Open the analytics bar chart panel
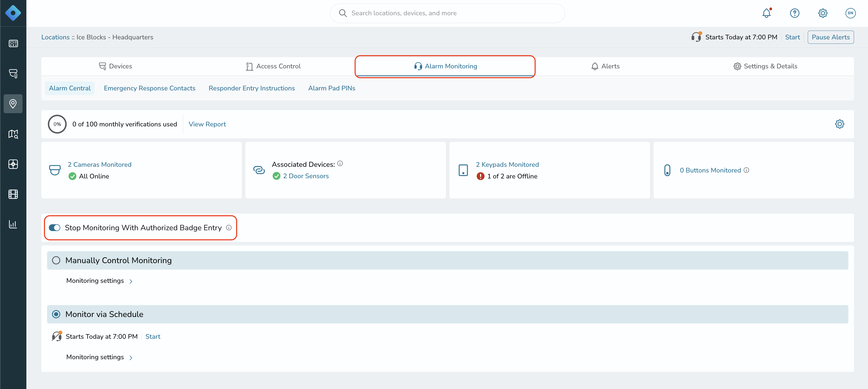Image resolution: width=868 pixels, height=389 pixels. tap(13, 224)
